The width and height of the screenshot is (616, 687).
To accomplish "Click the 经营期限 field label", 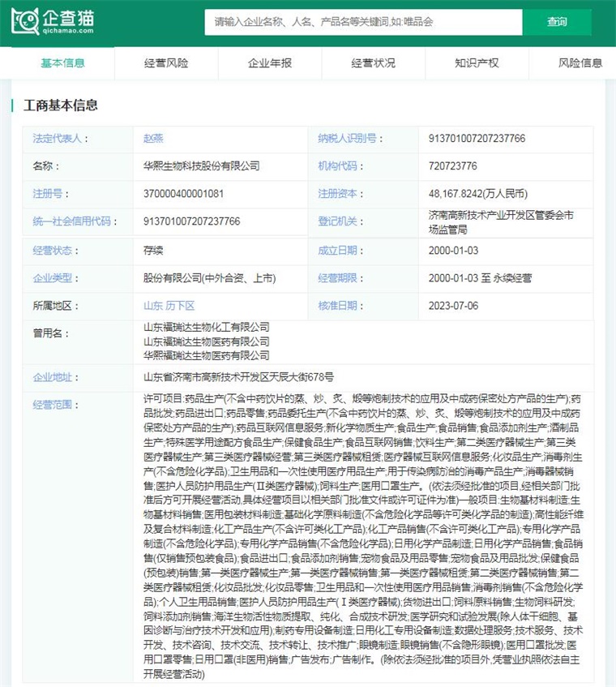I will (x=338, y=278).
